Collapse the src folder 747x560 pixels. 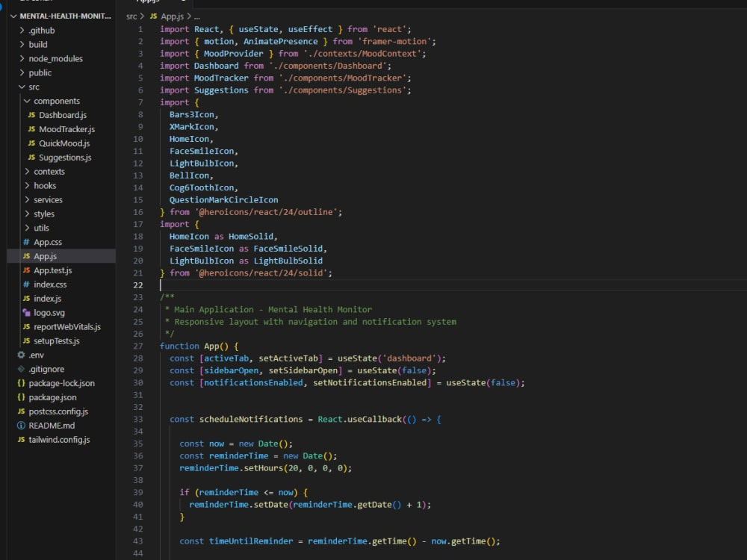(x=22, y=87)
